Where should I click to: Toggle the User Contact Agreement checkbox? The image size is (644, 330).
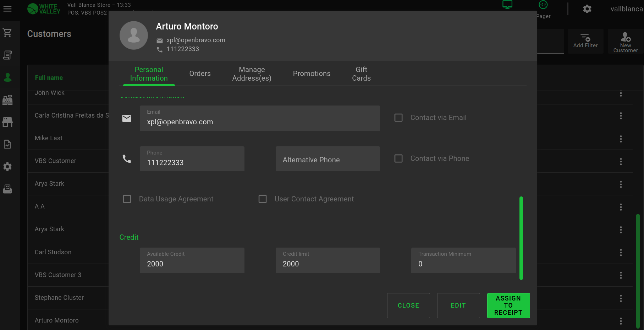coord(263,199)
